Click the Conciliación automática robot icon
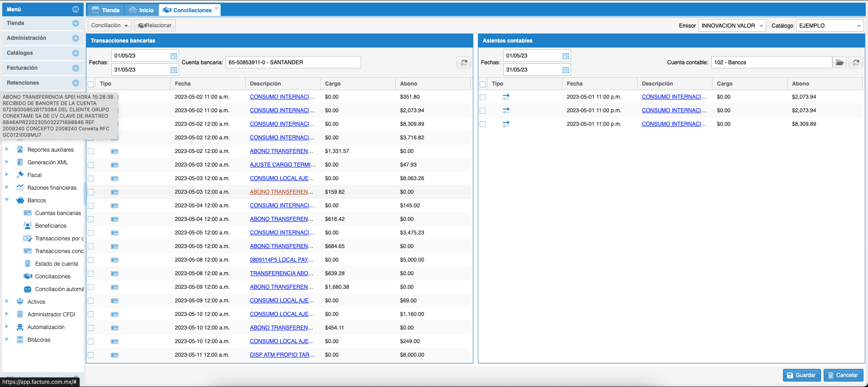The height and width of the screenshot is (387, 868). pos(28,289)
